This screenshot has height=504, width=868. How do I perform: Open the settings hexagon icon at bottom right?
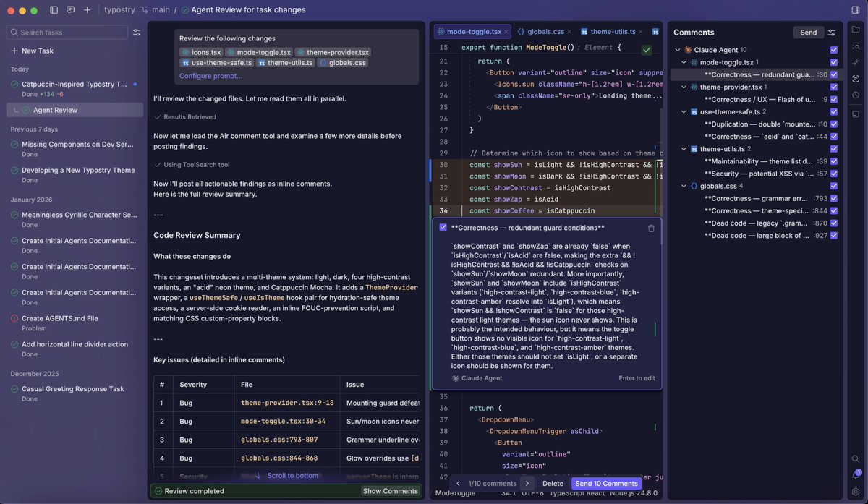(x=856, y=492)
